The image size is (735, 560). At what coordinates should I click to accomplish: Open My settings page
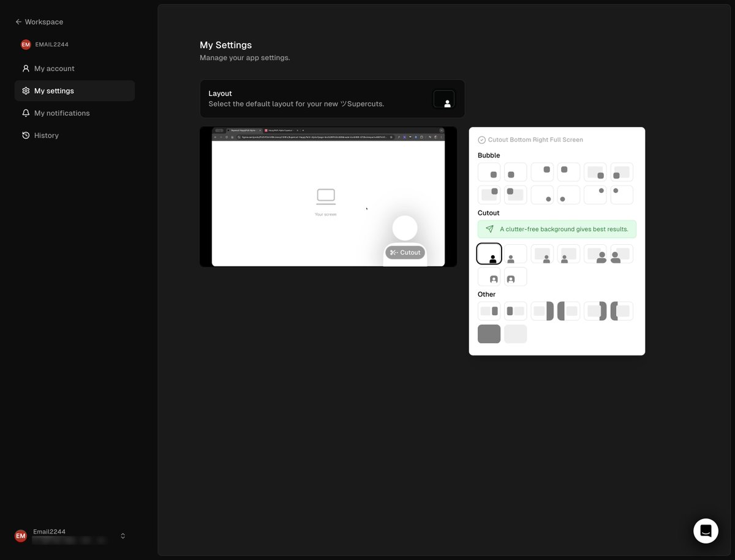tap(75, 91)
